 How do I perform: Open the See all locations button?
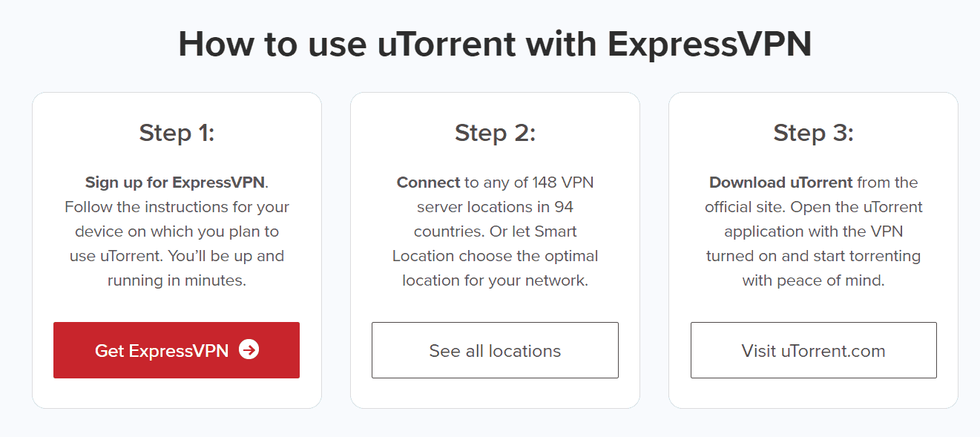tap(495, 350)
